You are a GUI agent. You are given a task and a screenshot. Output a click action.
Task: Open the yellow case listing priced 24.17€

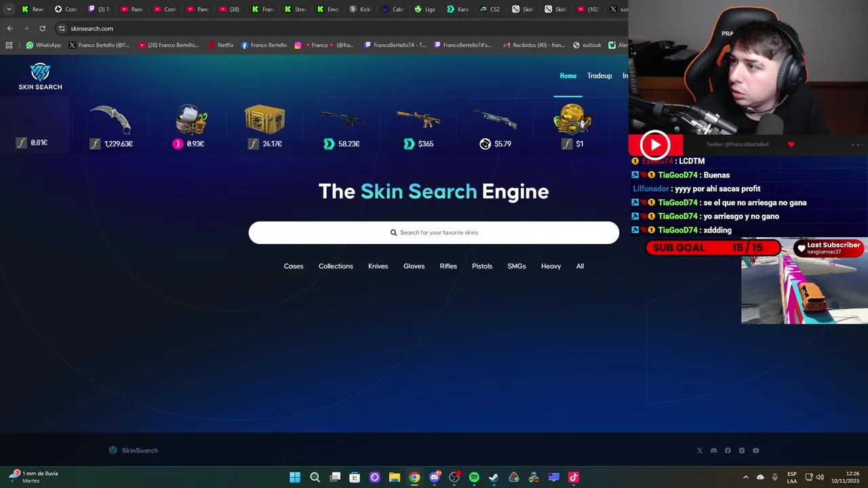[264, 127]
